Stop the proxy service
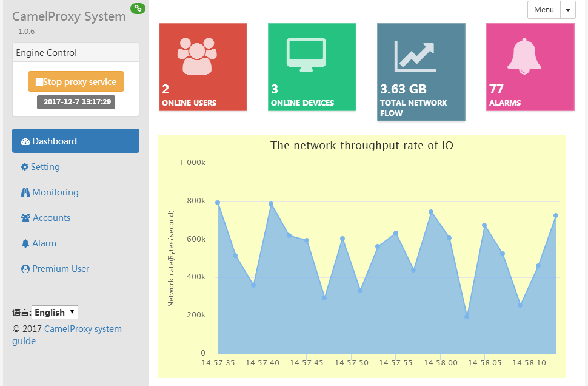The height and width of the screenshot is (386, 588). point(76,81)
